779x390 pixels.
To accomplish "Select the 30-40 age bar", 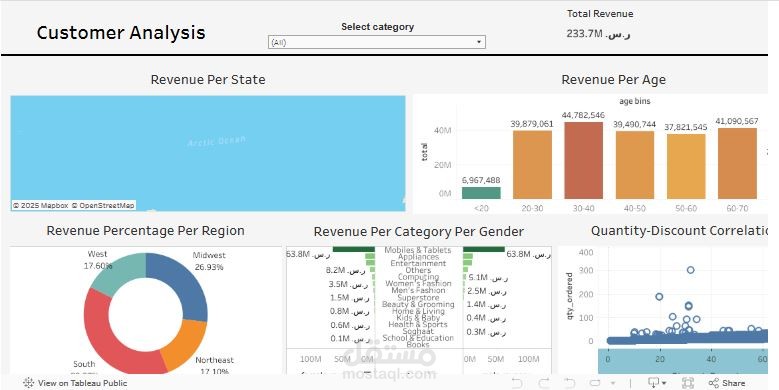I will [583, 160].
